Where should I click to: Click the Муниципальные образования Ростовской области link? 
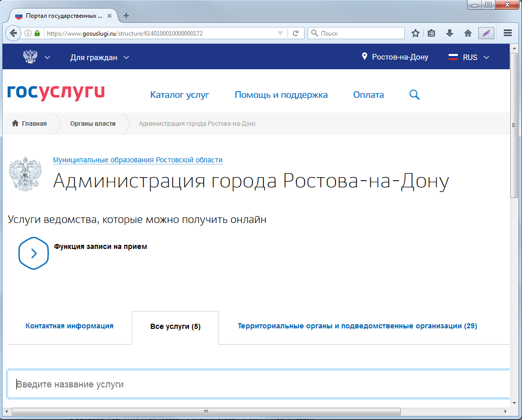(x=138, y=160)
